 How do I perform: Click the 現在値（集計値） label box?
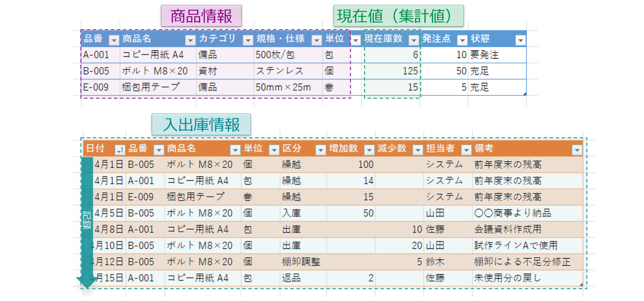point(398,16)
